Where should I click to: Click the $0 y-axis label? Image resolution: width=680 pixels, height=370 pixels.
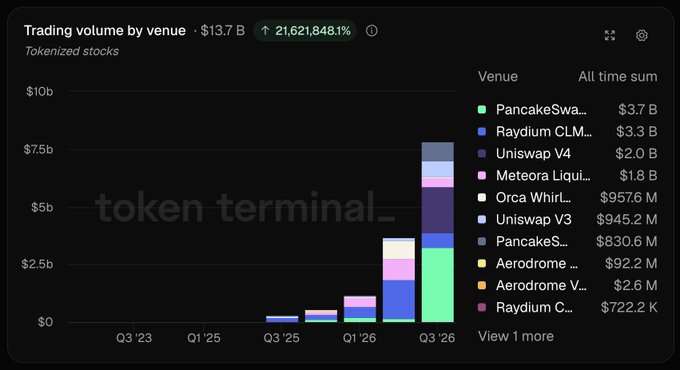point(45,322)
